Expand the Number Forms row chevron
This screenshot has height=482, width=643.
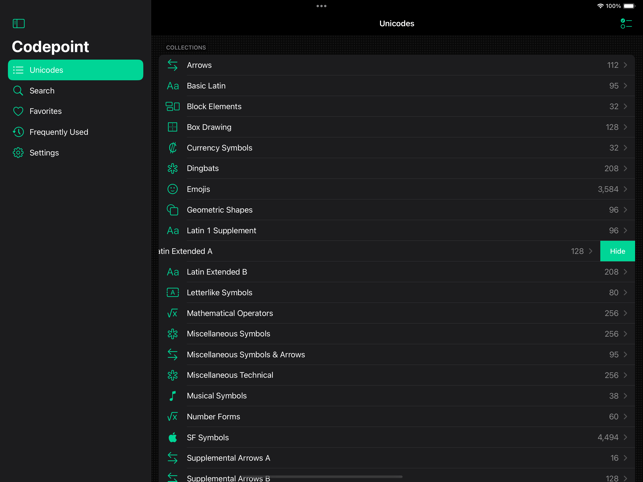tap(625, 416)
